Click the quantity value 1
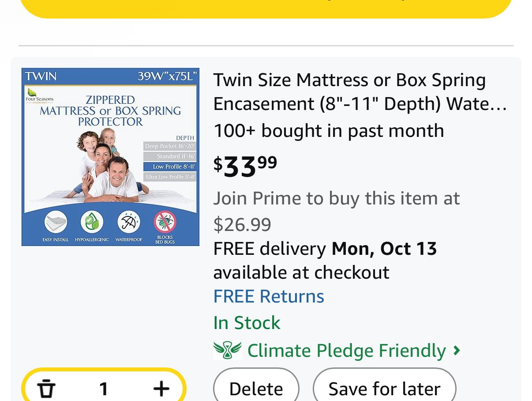 104,389
